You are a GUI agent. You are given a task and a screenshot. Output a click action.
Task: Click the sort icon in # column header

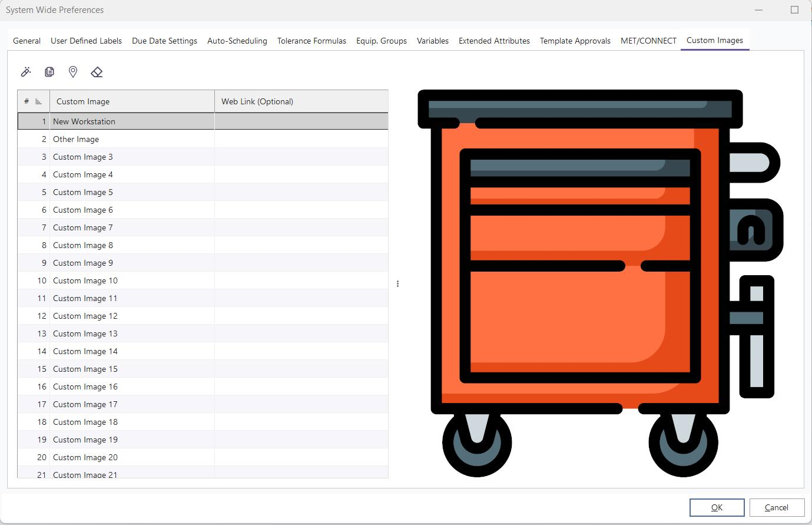coord(38,102)
